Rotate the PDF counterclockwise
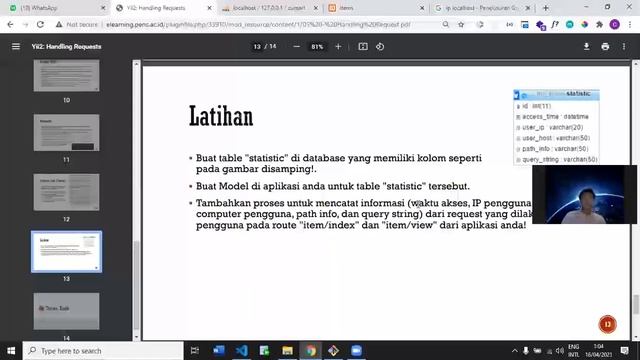 coord(380,47)
